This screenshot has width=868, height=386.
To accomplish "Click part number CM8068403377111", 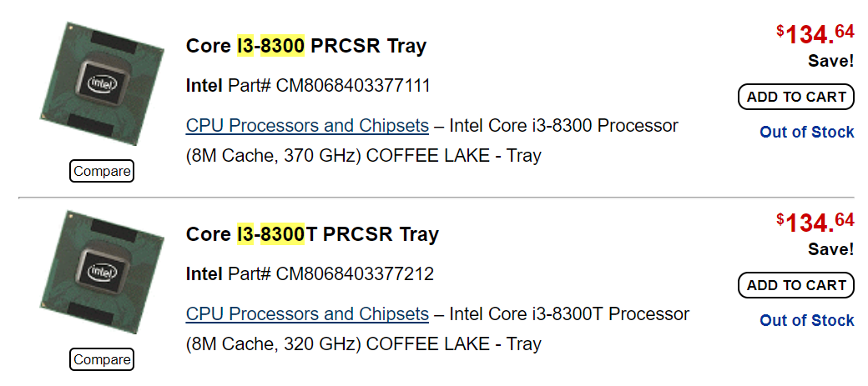I will tap(353, 86).
